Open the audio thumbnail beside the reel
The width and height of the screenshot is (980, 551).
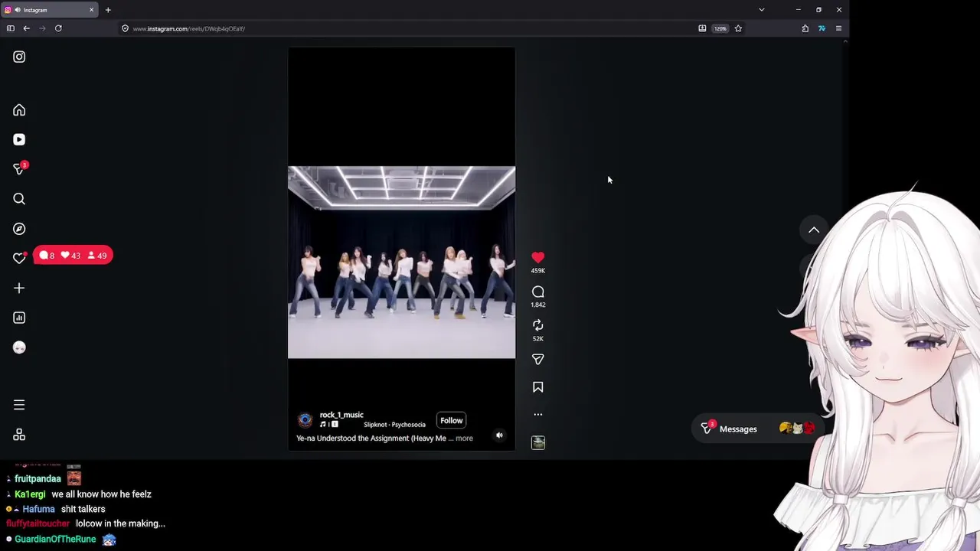[x=538, y=442]
